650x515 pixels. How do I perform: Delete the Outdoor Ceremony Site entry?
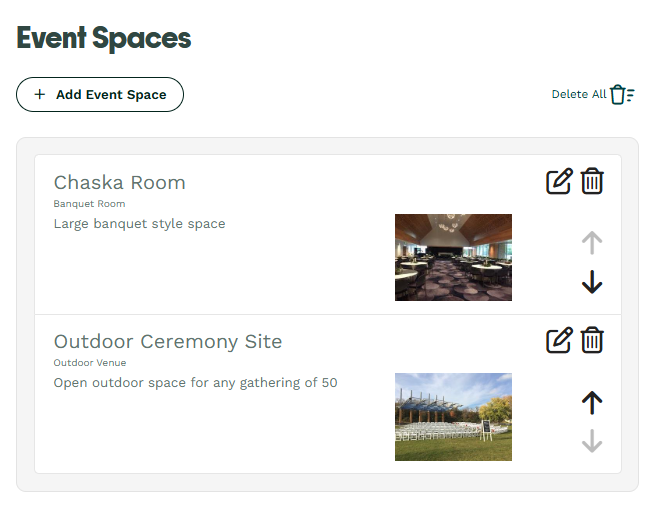592,340
